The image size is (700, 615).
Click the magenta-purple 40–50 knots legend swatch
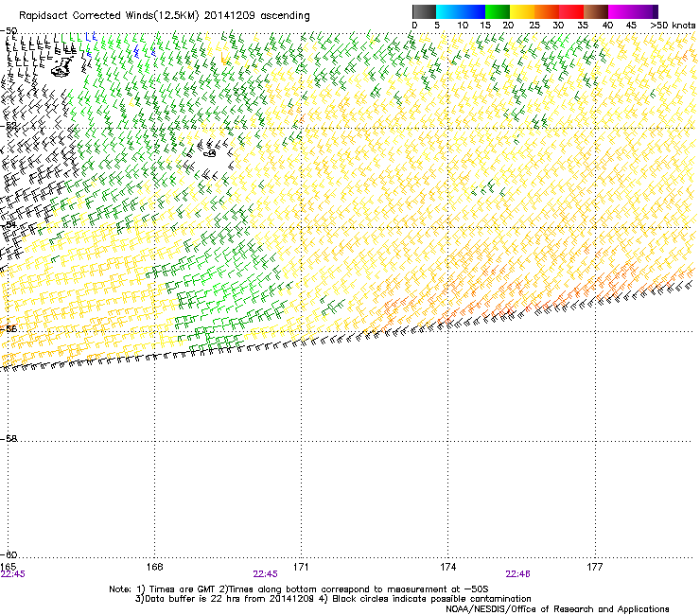[x=633, y=11]
